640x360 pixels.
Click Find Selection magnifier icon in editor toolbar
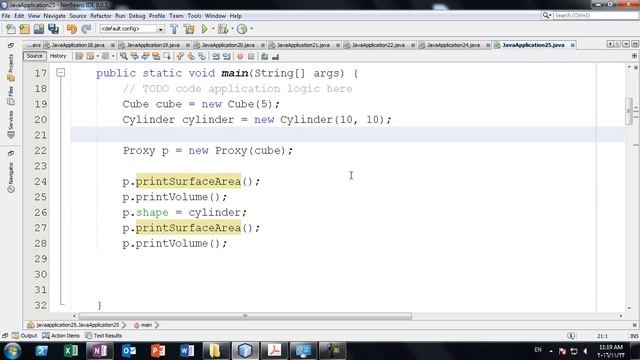(124, 56)
